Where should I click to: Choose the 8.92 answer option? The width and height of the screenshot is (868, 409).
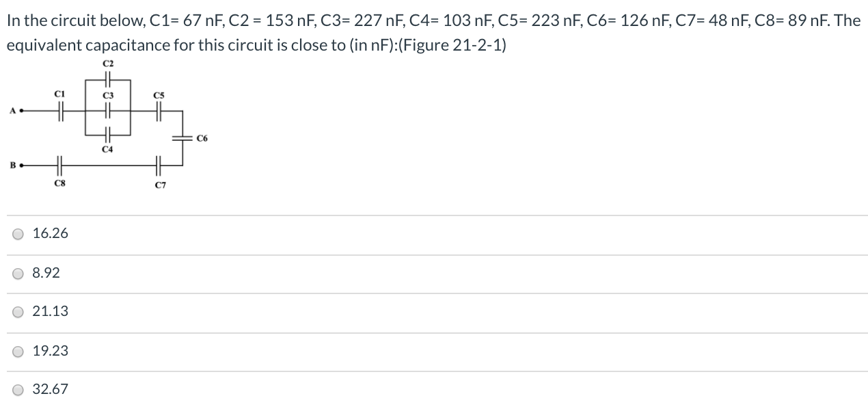click(x=46, y=272)
